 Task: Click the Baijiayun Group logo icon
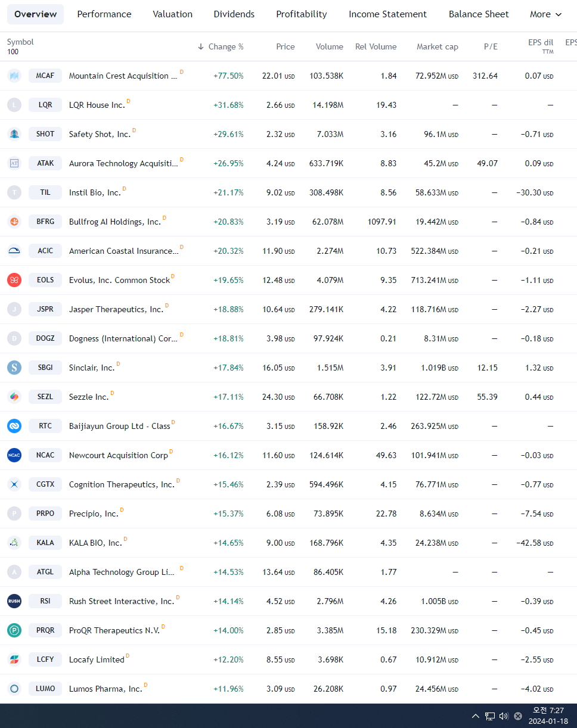pos(14,426)
